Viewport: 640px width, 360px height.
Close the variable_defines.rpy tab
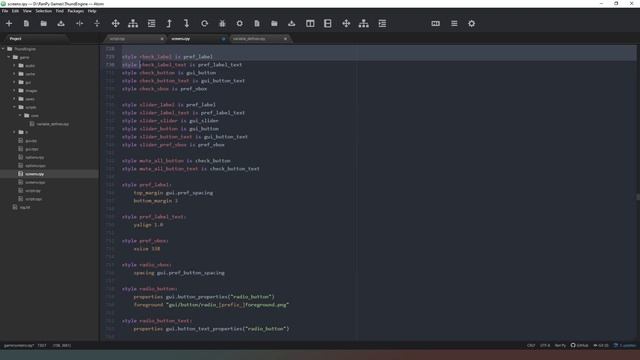coord(285,39)
